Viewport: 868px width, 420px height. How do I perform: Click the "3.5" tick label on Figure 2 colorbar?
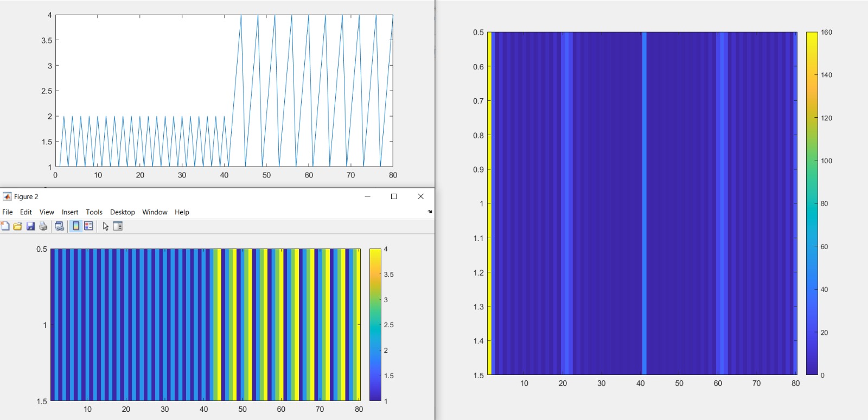point(389,275)
